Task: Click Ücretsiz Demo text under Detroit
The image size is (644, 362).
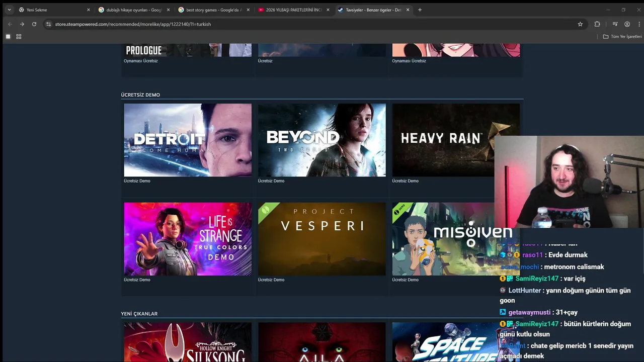Action: 137,181
